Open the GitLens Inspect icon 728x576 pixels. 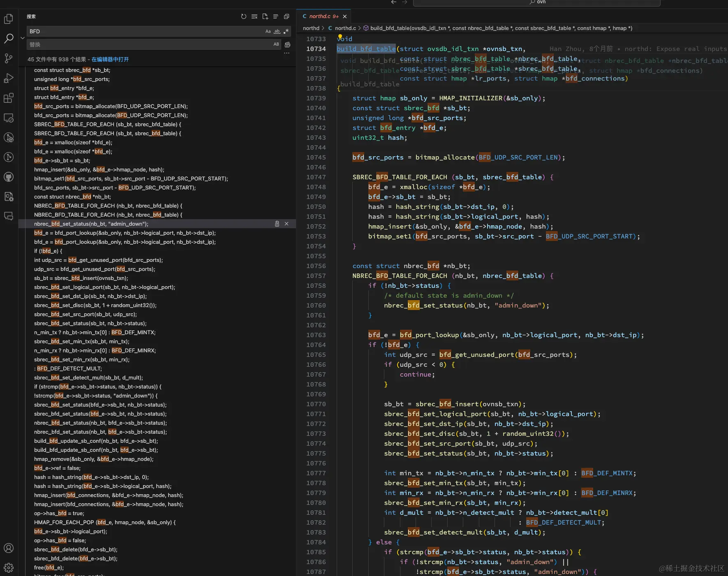(9, 137)
